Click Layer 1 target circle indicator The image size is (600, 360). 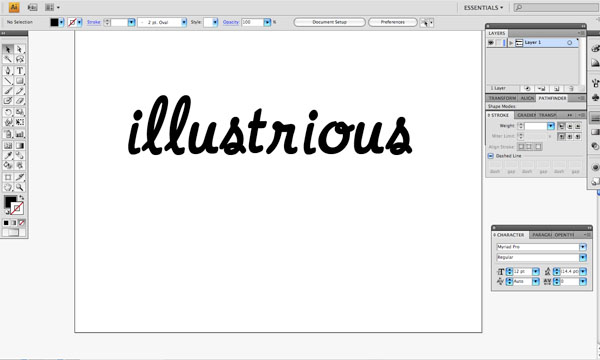point(569,43)
